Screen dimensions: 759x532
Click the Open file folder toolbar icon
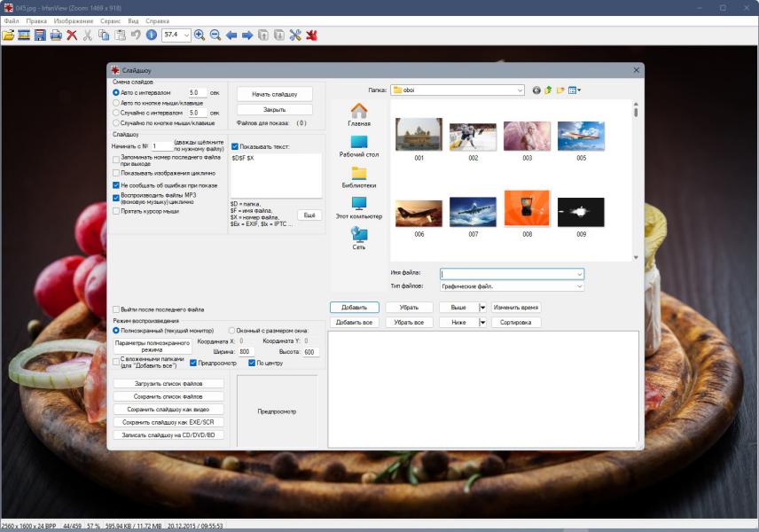pos(8,35)
